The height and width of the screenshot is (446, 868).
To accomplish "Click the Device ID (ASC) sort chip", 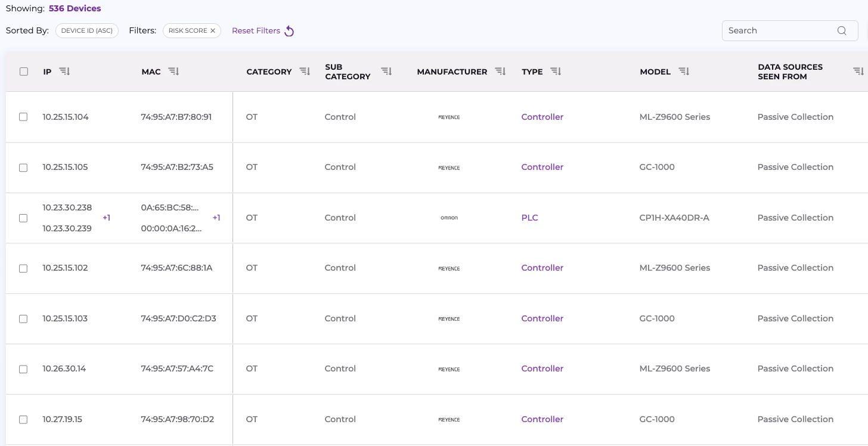I will 87,31.
